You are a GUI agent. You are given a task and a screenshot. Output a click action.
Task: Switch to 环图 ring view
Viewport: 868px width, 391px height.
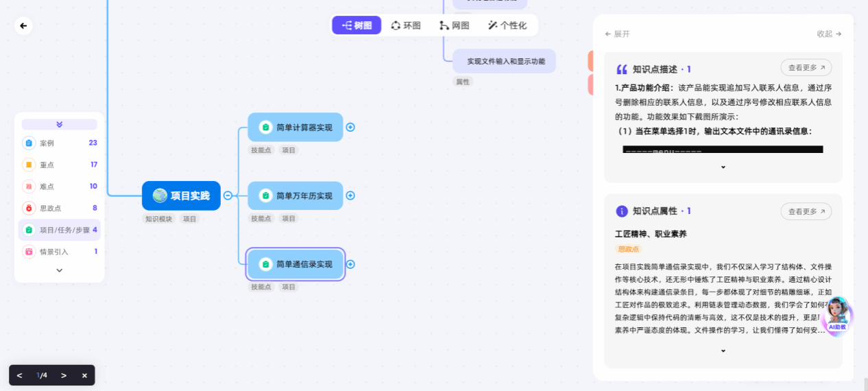click(406, 25)
